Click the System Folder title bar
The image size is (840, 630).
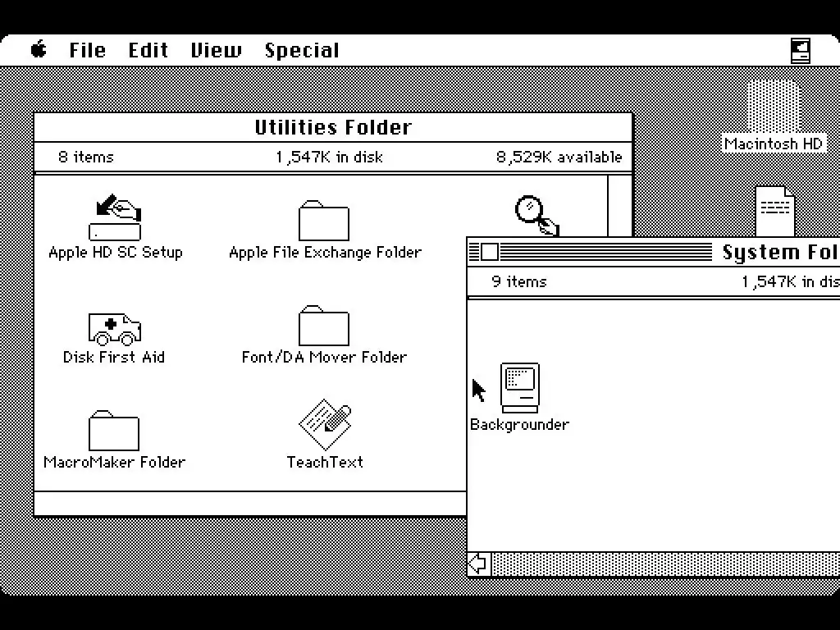pyautogui.click(x=654, y=252)
